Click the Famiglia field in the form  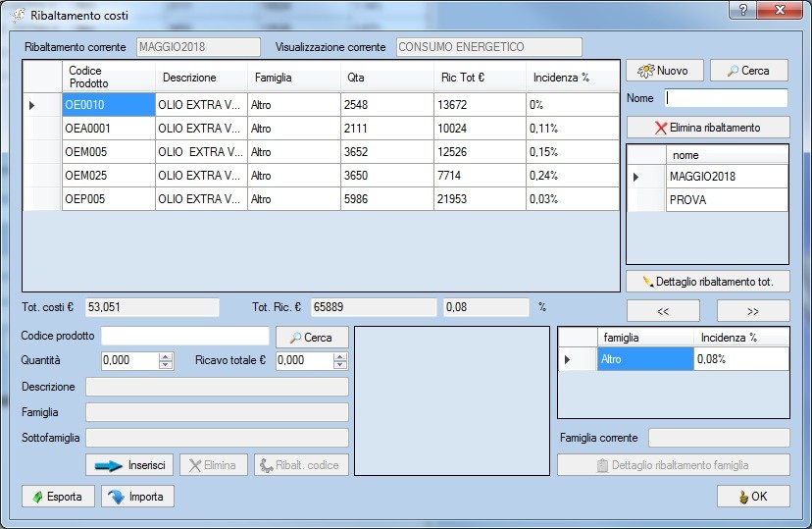point(217,412)
